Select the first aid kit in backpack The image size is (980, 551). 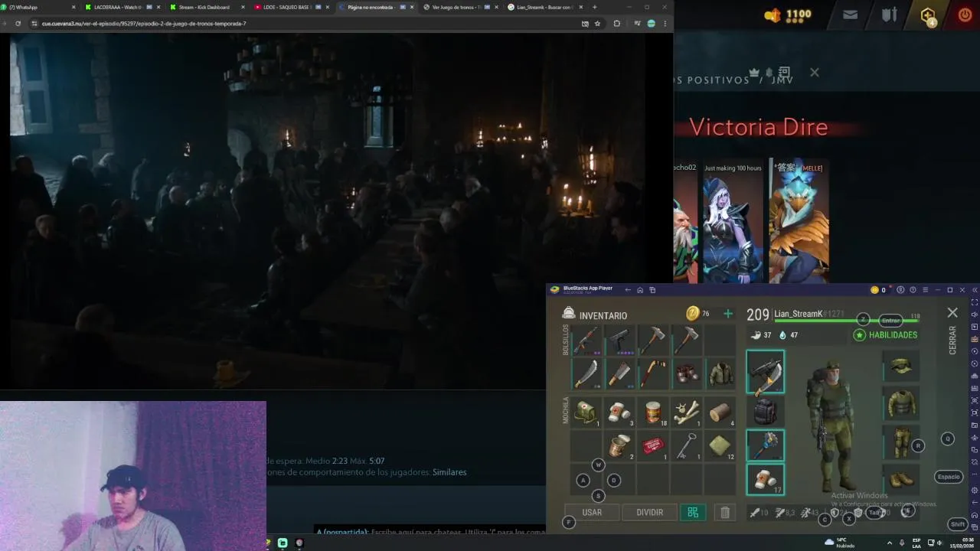[586, 412]
